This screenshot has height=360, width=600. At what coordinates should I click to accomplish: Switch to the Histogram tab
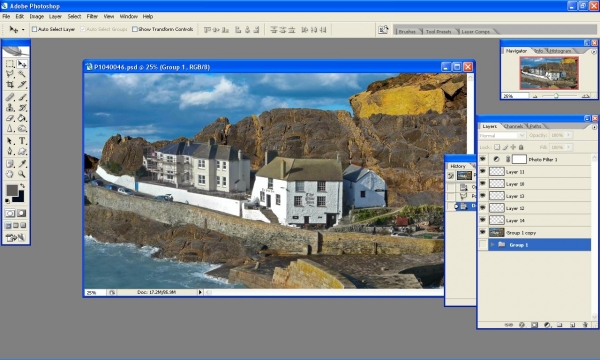tap(561, 51)
